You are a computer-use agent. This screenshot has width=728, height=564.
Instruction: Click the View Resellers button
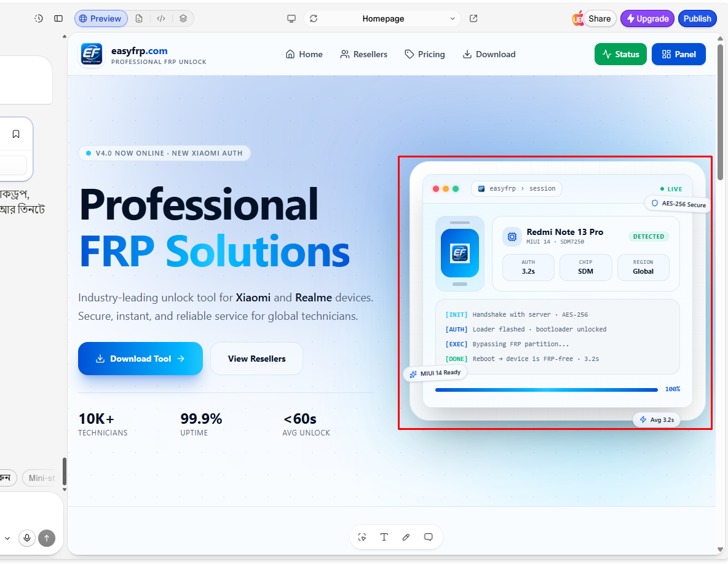point(257,359)
